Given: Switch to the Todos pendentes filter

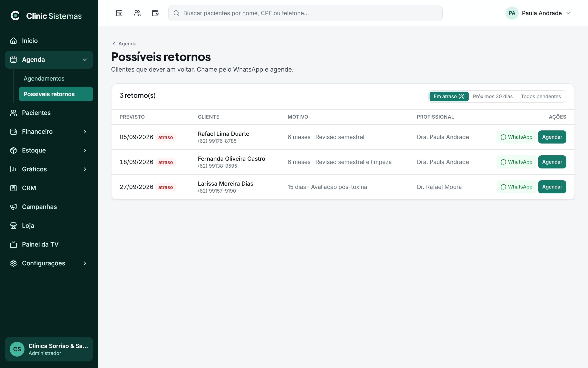Looking at the screenshot, I should click(x=541, y=96).
